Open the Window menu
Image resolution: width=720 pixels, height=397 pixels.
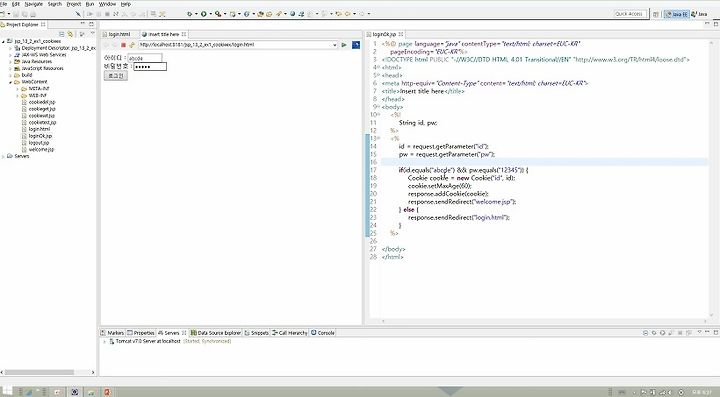coord(107,4)
